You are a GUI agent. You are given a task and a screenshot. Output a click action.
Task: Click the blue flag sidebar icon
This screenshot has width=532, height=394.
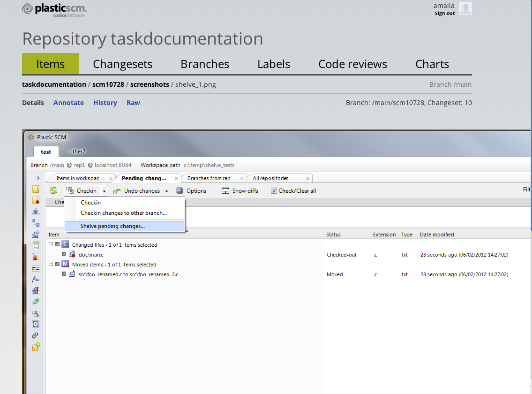[36, 279]
